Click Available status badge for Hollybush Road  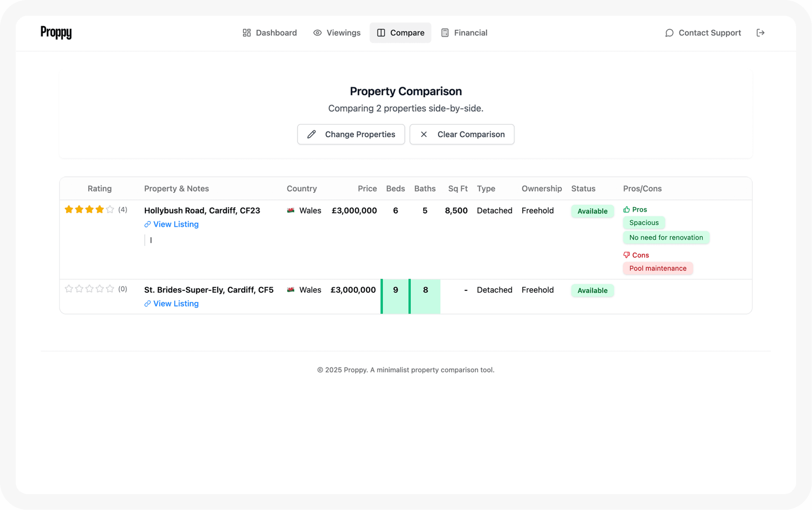click(x=593, y=211)
